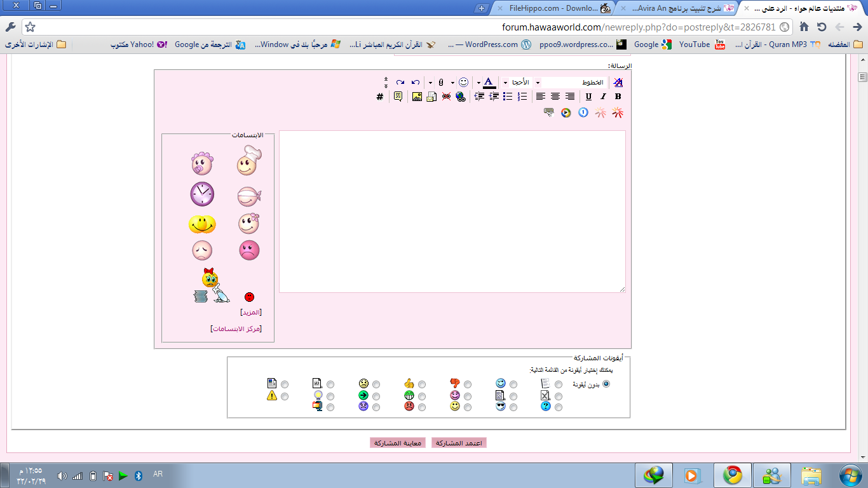Insert an image using the picture icon

point(417,97)
